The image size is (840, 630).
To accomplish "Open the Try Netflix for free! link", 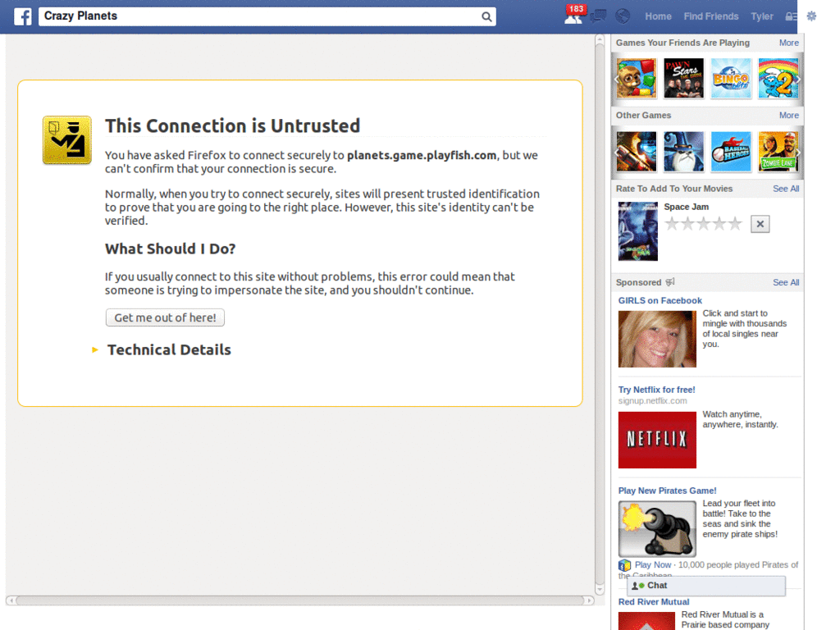I will point(657,390).
